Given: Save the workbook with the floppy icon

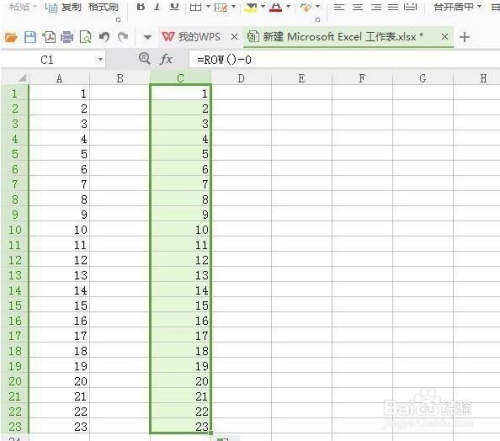Looking at the screenshot, I should (x=30, y=37).
